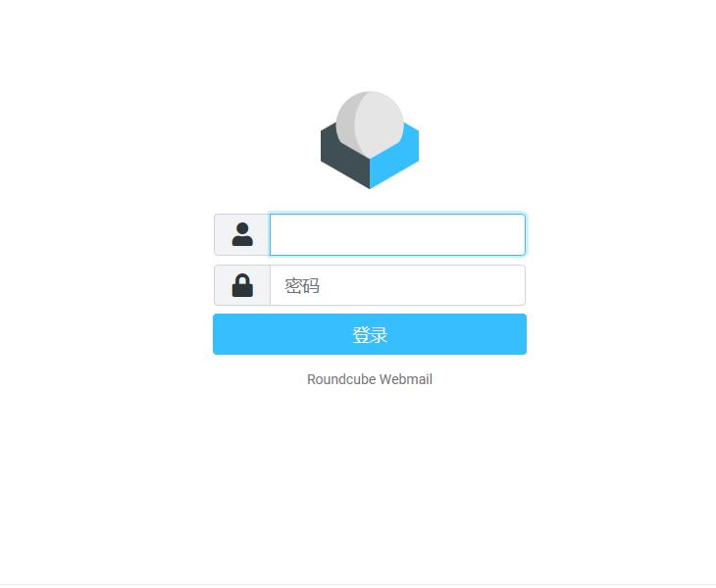The image size is (716, 588).
Task: Focus the 密码 password field
Action: pyautogui.click(x=397, y=285)
